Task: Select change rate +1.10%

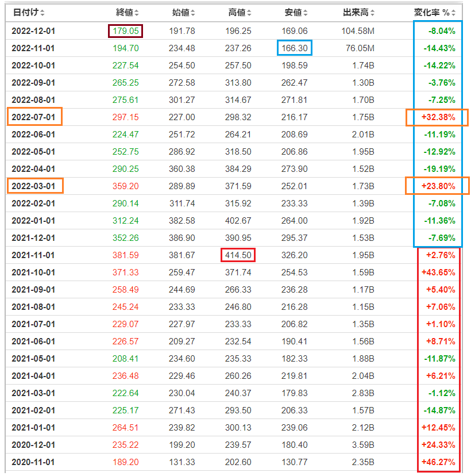Action: pyautogui.click(x=441, y=324)
